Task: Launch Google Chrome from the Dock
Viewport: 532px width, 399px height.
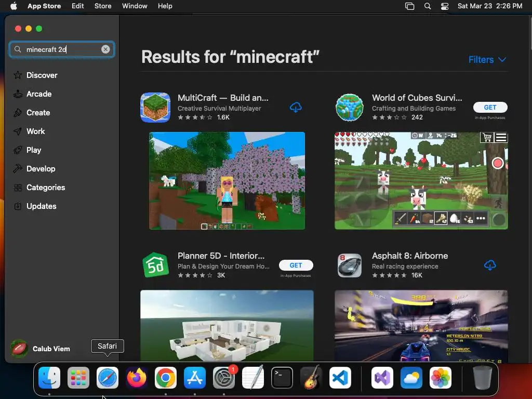Action: tap(166, 378)
